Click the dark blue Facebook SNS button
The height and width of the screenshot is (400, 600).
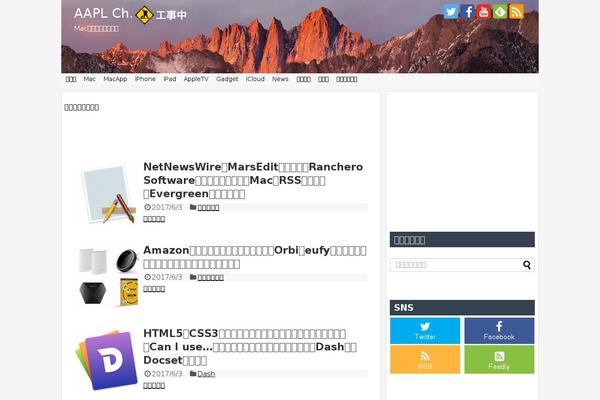click(499, 331)
